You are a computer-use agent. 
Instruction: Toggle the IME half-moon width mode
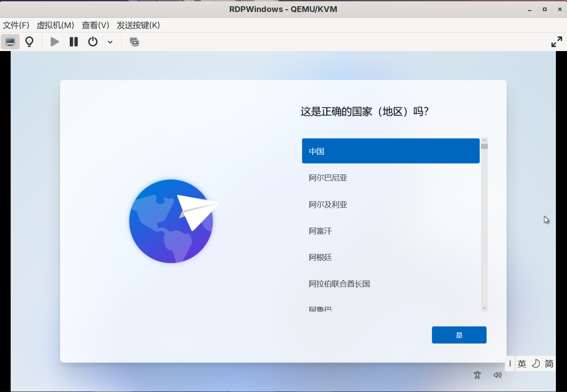535,364
